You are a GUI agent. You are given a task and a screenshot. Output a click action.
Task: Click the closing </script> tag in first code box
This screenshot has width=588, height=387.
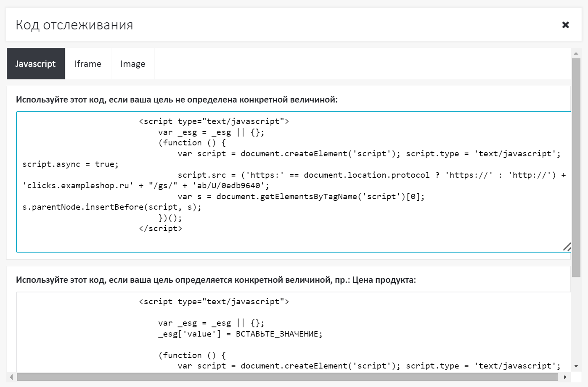160,229
